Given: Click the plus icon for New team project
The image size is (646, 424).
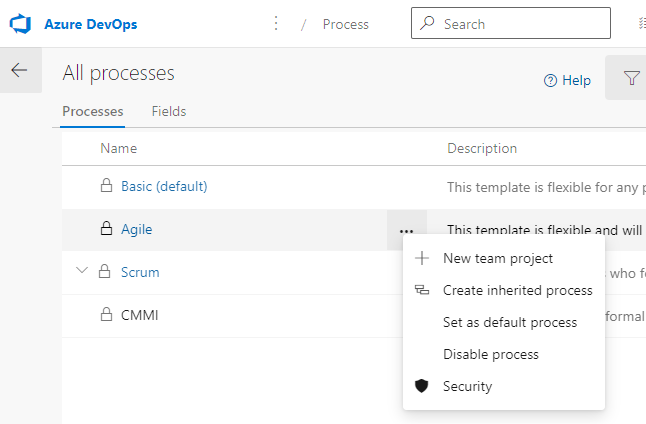Looking at the screenshot, I should click(x=422, y=258).
